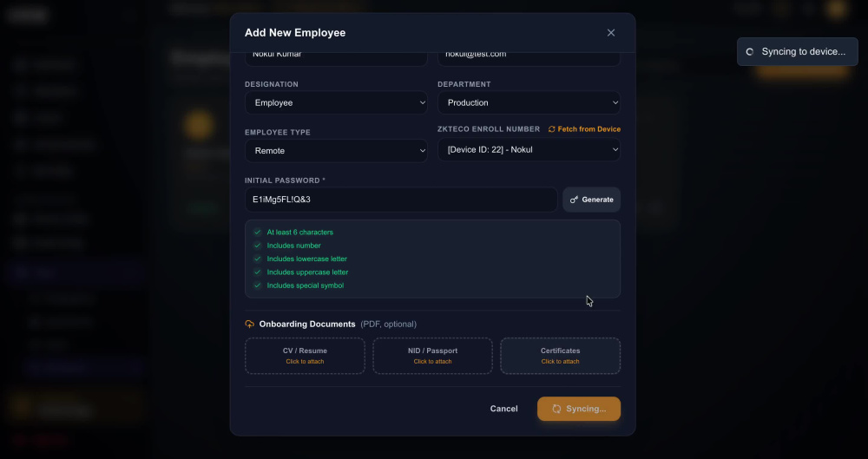Click the cloud upload icon beside Onboarding Documents
The height and width of the screenshot is (459, 868).
coord(250,324)
